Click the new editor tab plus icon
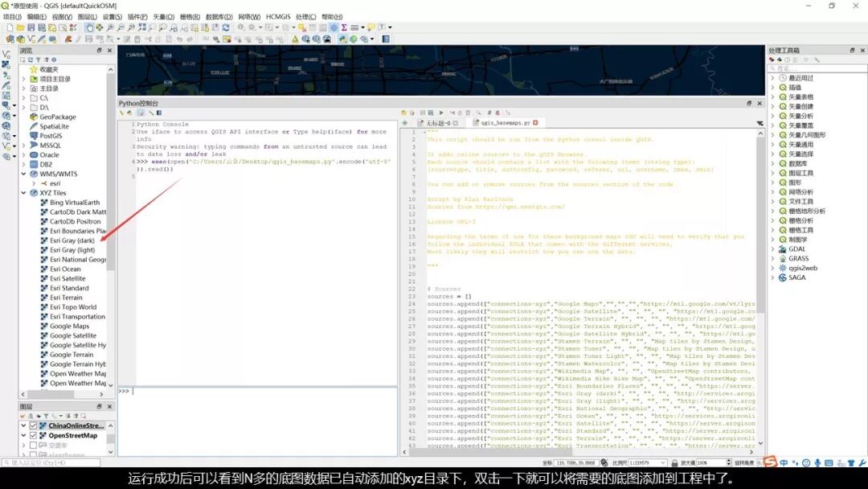The image size is (868, 489). 404,123
